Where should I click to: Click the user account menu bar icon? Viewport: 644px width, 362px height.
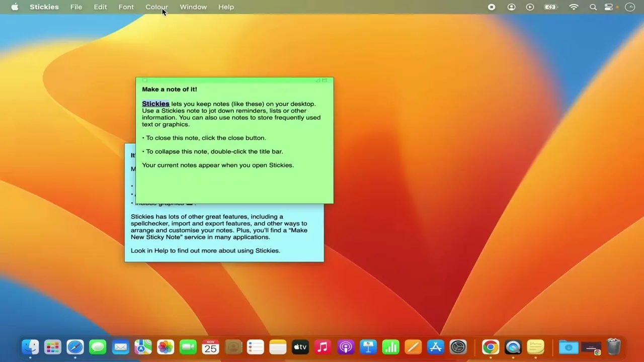pos(511,7)
